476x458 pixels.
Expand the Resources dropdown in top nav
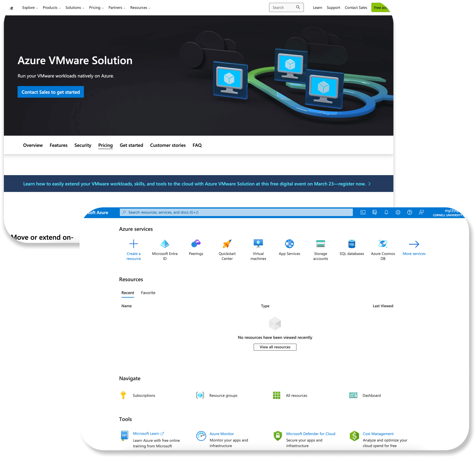[140, 8]
